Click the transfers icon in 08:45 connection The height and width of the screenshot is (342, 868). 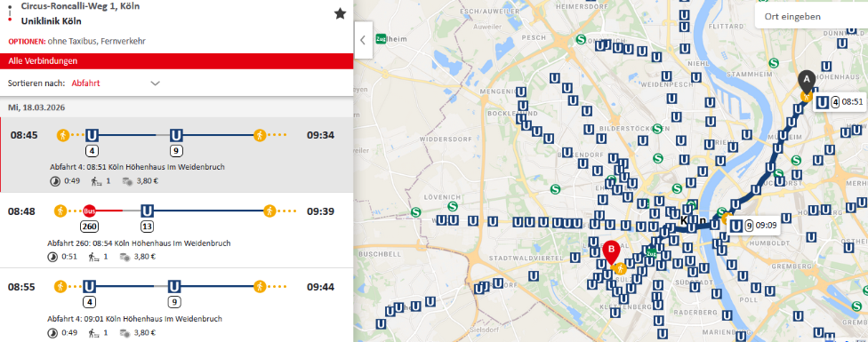point(96,180)
